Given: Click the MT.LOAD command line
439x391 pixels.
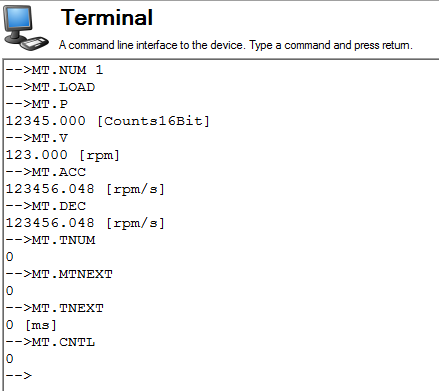Looking at the screenshot, I should pyautogui.click(x=51, y=87).
